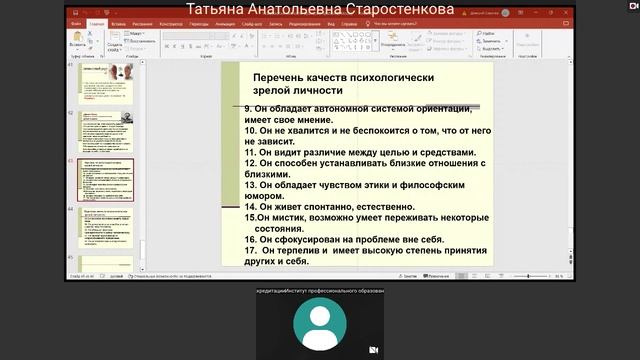Click the Контур фигуры (Shape Outline) option

click(445, 41)
